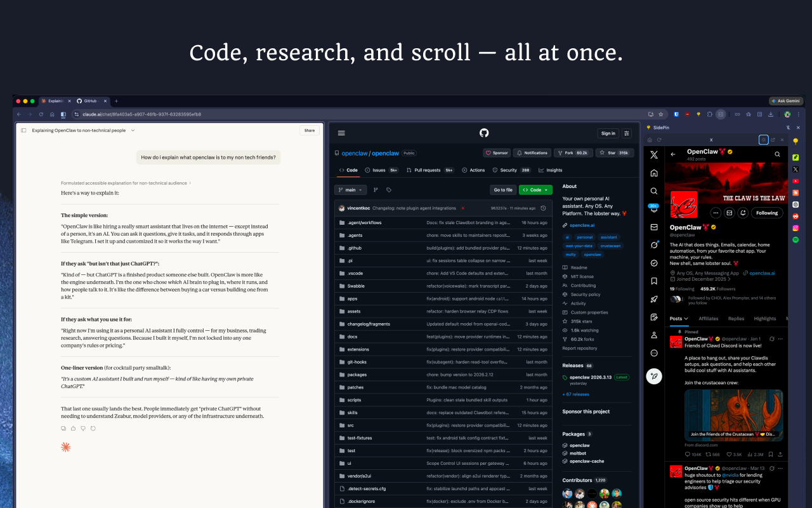Sponsor the openclaw repository

pyautogui.click(x=497, y=153)
